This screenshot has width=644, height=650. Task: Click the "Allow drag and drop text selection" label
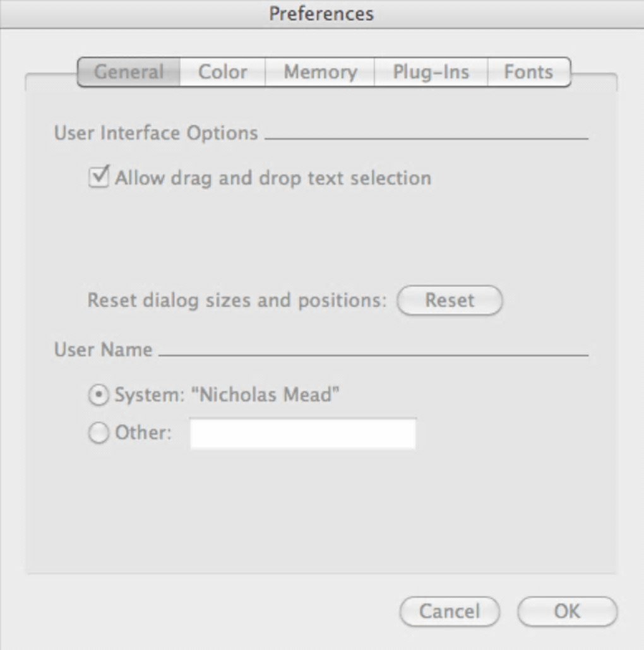273,178
